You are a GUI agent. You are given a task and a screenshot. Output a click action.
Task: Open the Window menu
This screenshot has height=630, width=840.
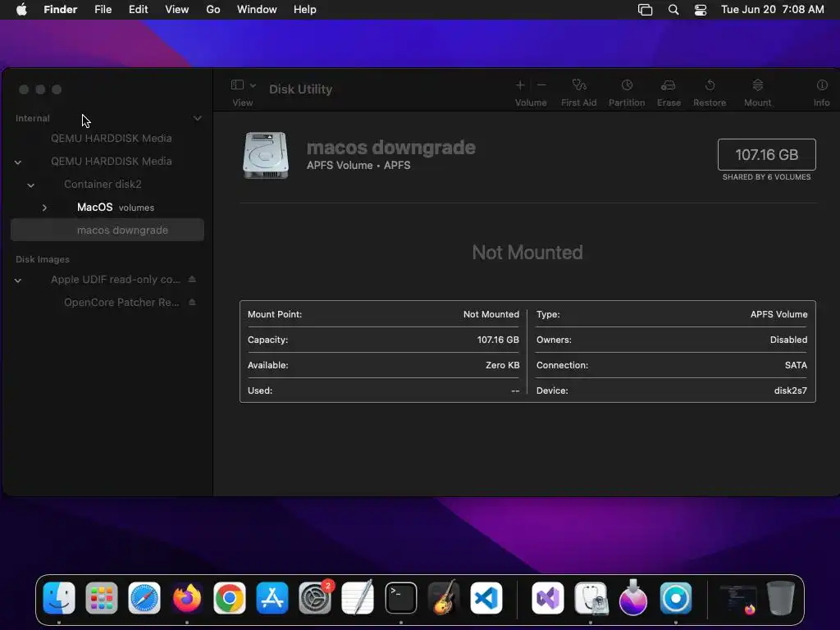(x=257, y=10)
